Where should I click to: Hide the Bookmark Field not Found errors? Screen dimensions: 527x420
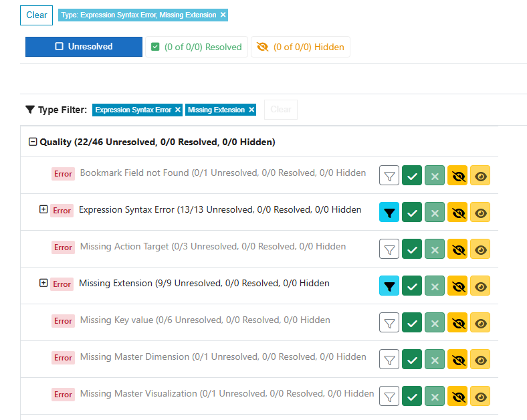coord(457,175)
